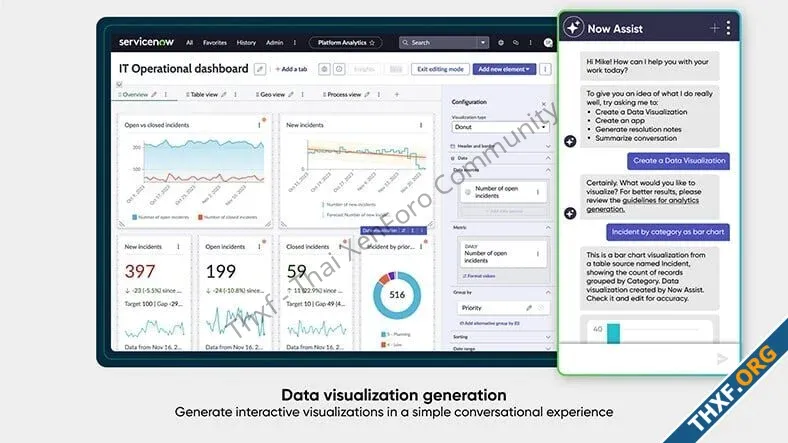Screen dimensions: 788x443
Task: Switch to the Overview tab
Action: [135, 94]
